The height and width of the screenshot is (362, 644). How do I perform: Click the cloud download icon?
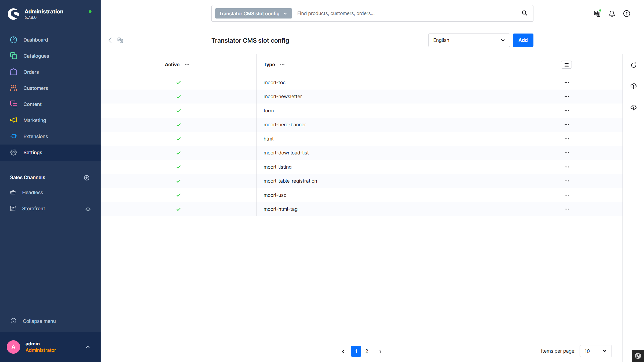pyautogui.click(x=634, y=108)
